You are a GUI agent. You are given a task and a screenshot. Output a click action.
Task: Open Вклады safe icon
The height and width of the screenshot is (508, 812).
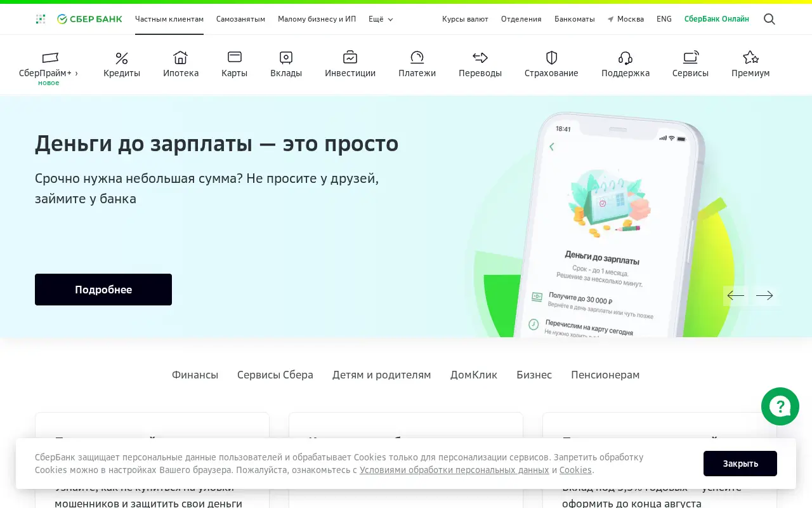click(x=286, y=58)
